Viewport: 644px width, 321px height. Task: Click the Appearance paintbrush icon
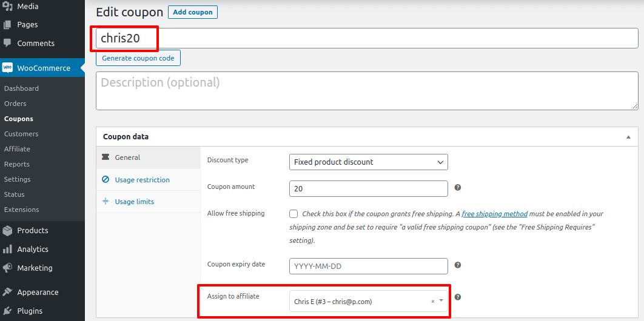7,293
